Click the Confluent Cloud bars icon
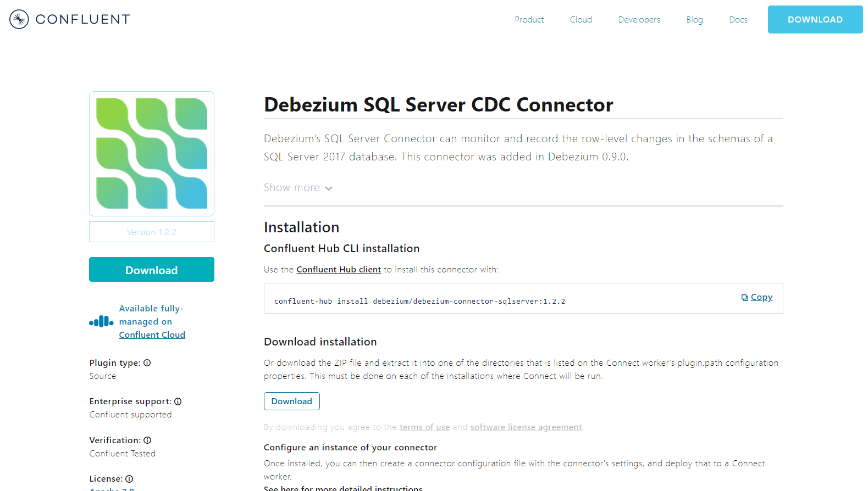 [101, 321]
